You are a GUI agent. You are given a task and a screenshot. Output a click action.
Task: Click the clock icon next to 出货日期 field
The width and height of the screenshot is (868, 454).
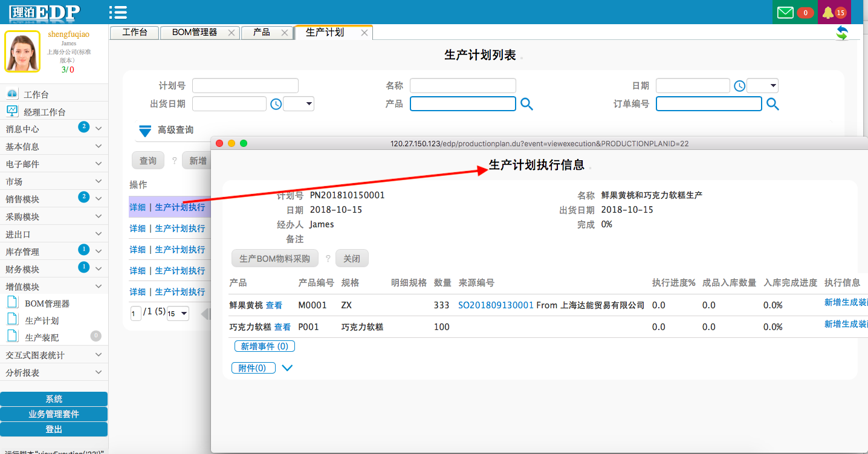click(276, 104)
